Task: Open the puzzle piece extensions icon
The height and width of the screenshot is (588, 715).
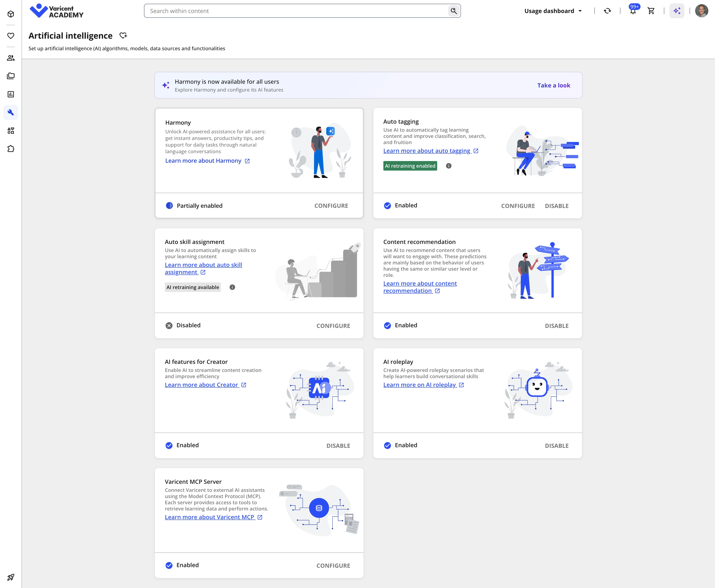Action: click(11, 149)
